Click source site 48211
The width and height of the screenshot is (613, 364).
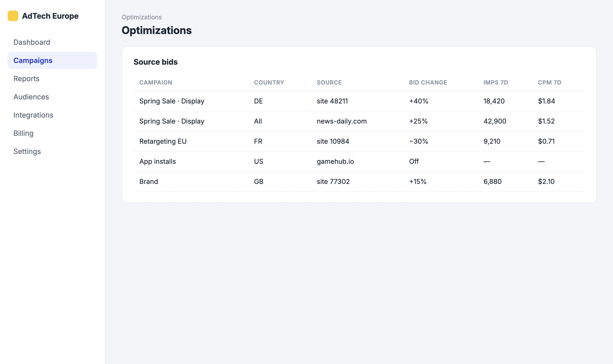pos(332,101)
